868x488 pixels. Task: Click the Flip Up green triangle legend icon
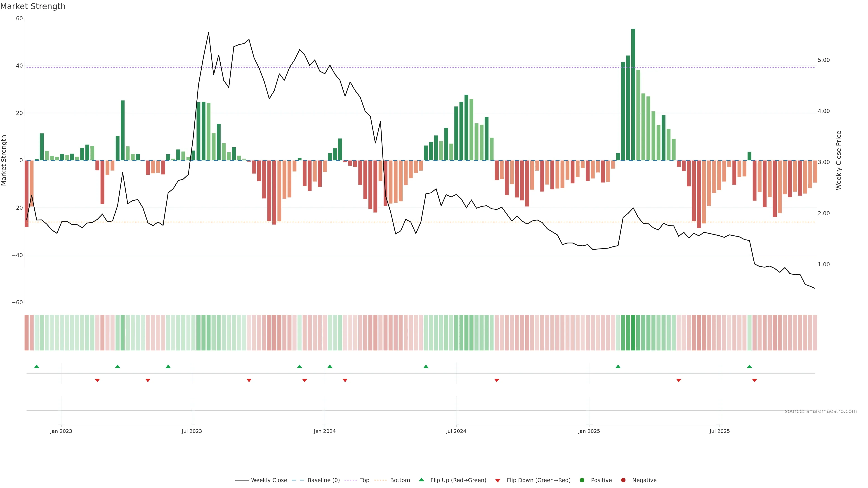pyautogui.click(x=421, y=480)
